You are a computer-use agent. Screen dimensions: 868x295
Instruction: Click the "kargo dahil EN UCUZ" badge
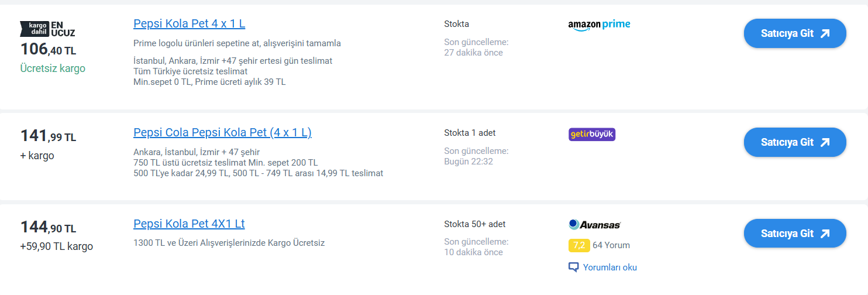47,29
